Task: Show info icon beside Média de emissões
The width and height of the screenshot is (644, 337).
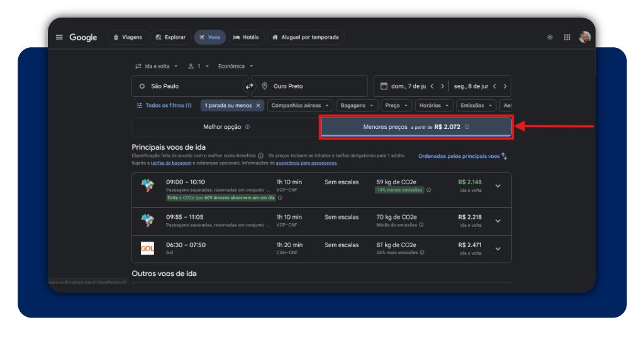Action: click(x=421, y=225)
